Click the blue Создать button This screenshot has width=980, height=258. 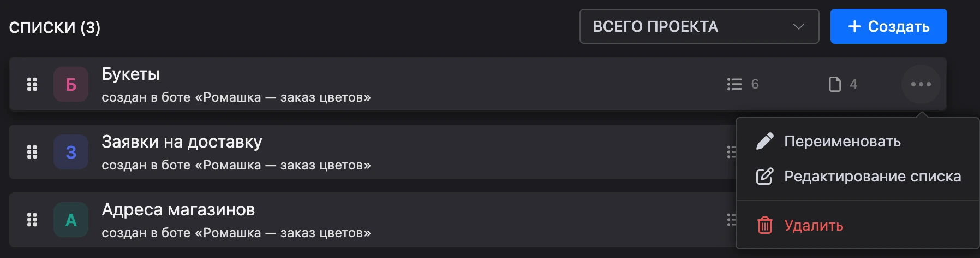coord(888,26)
